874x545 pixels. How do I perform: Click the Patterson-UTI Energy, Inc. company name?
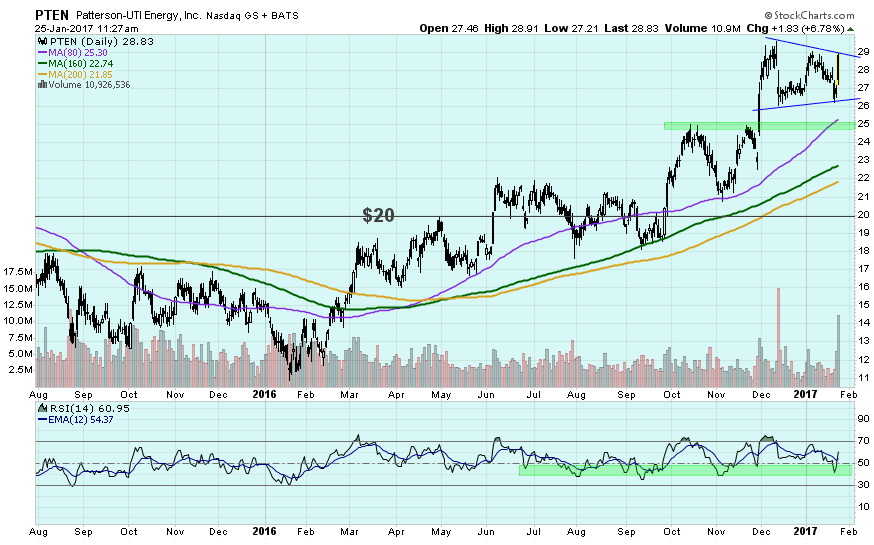[138, 16]
